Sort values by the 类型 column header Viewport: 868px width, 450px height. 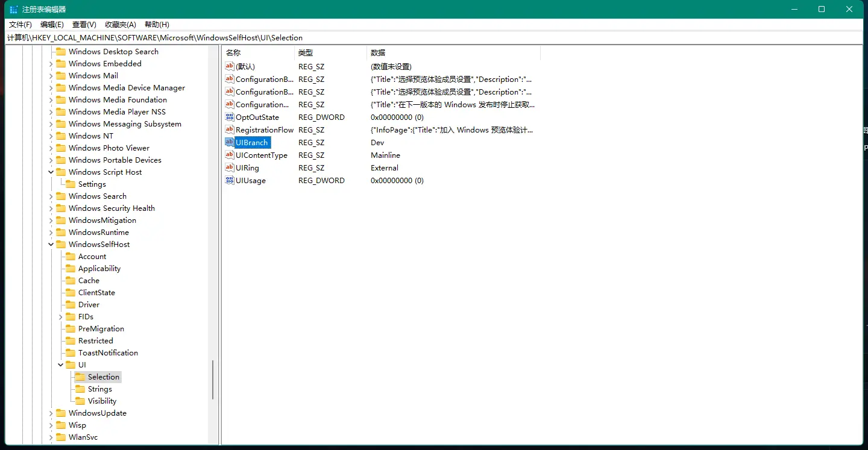coord(330,53)
